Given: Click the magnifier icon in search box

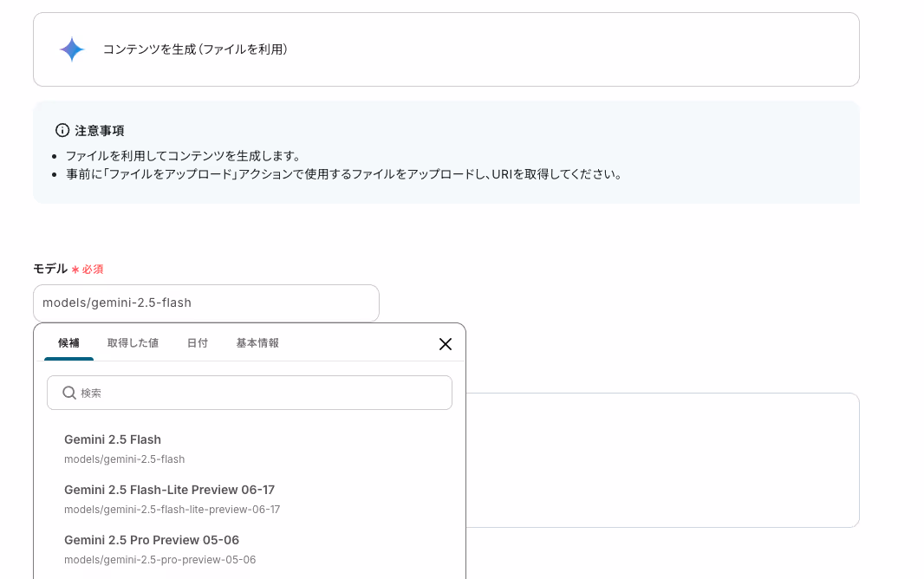Looking at the screenshot, I should point(69,393).
